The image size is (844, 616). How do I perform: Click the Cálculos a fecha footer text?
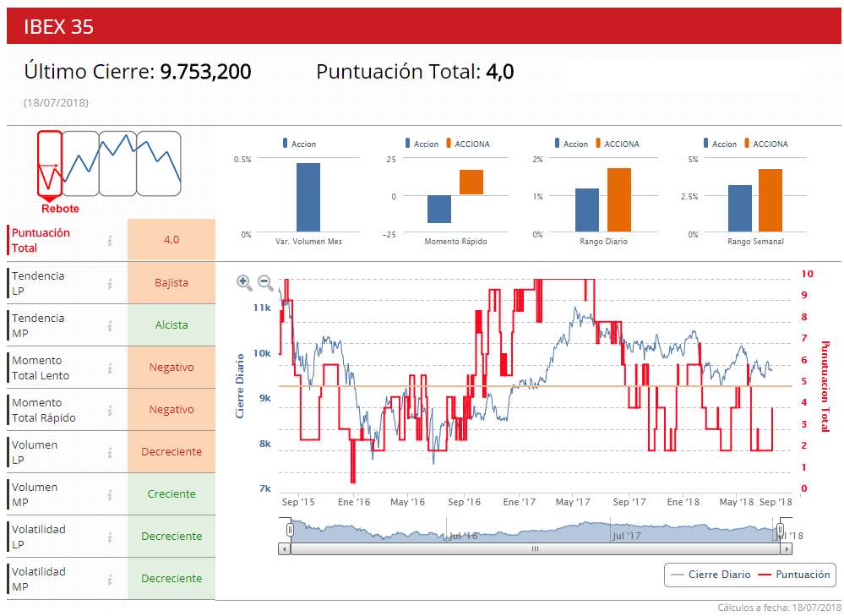(780, 608)
